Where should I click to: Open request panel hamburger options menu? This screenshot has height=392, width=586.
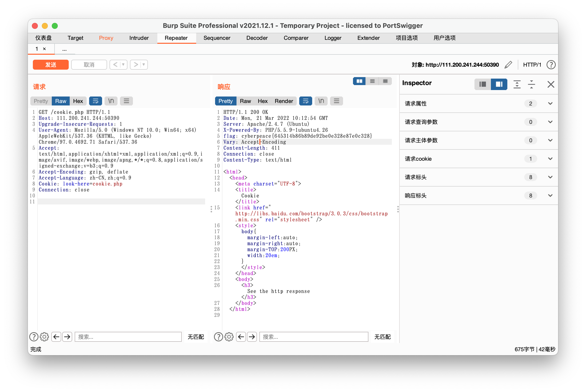coord(126,101)
